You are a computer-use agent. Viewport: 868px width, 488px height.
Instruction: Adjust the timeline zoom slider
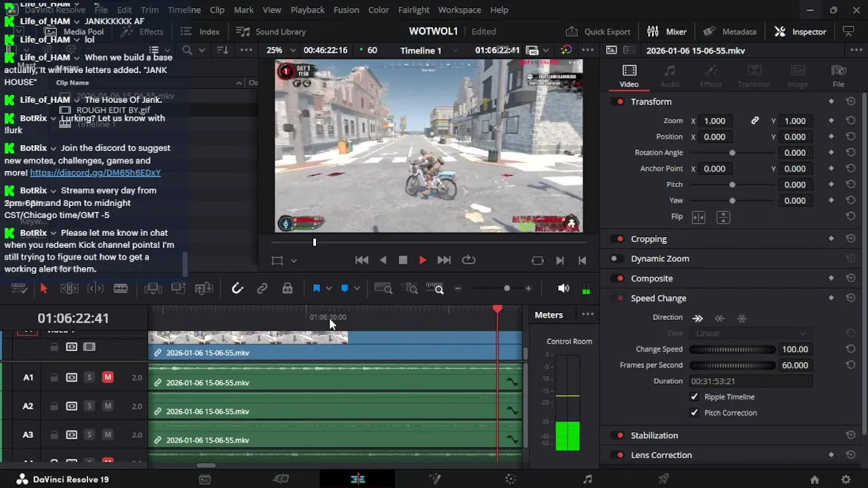(507, 289)
